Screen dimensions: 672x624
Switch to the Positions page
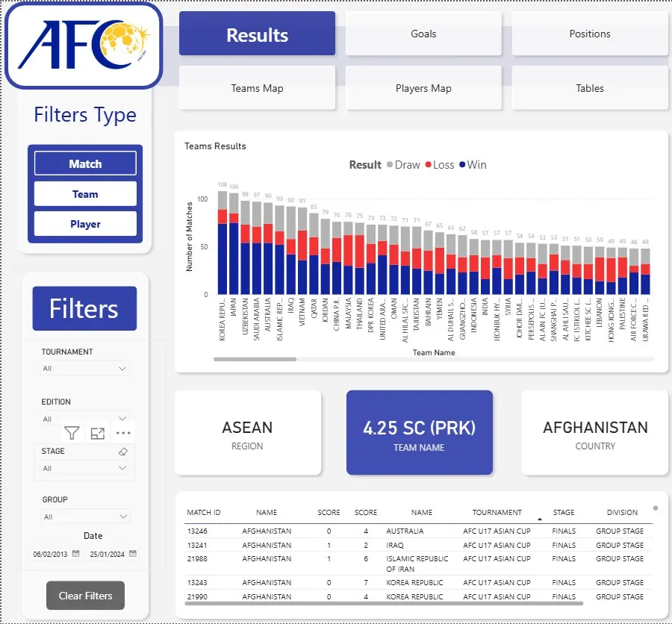(x=590, y=34)
